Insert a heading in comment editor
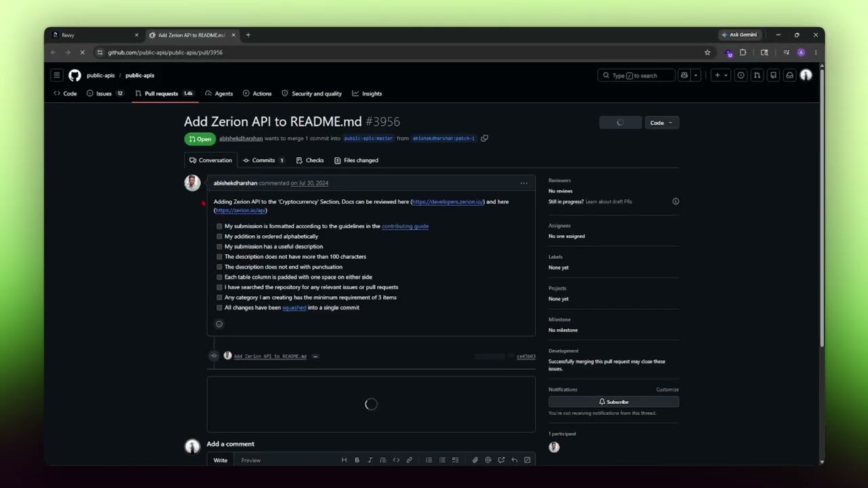868x488 pixels. (x=344, y=460)
